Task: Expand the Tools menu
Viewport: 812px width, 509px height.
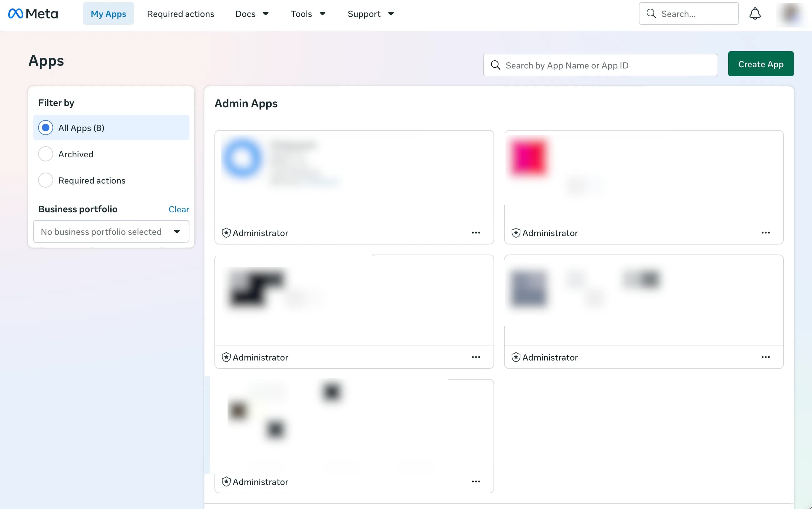Action: [308, 14]
